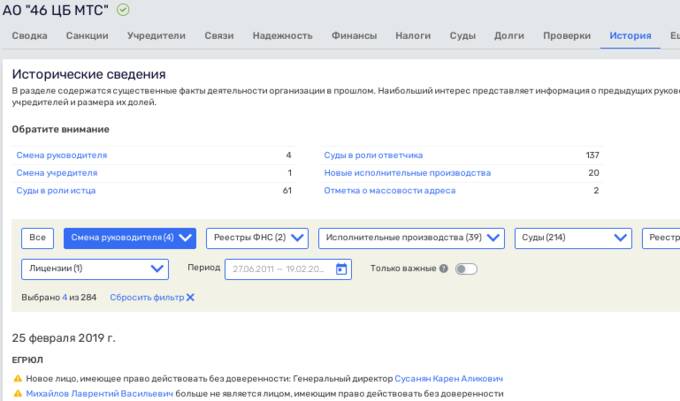Screen dimensions: 680x401
Task: Select the Долги tab
Action: (509, 36)
